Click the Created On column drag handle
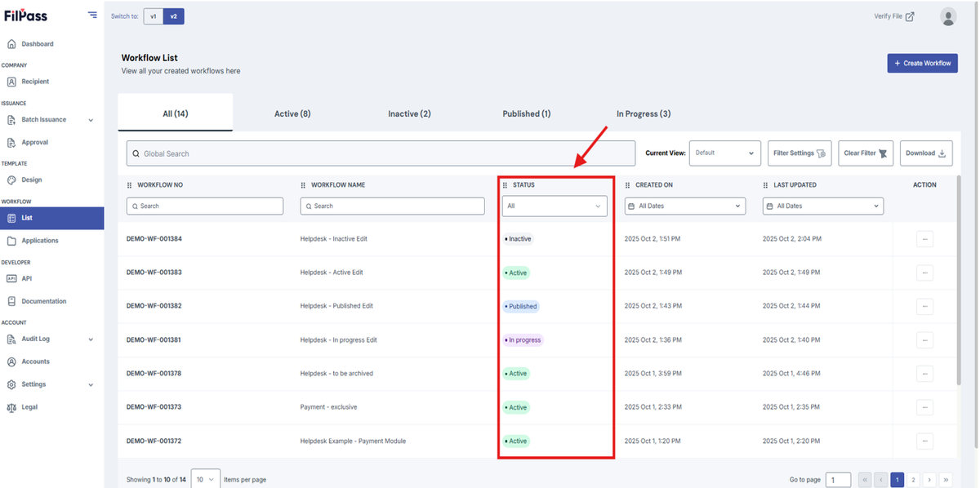The height and width of the screenshot is (488, 980). 627,185
